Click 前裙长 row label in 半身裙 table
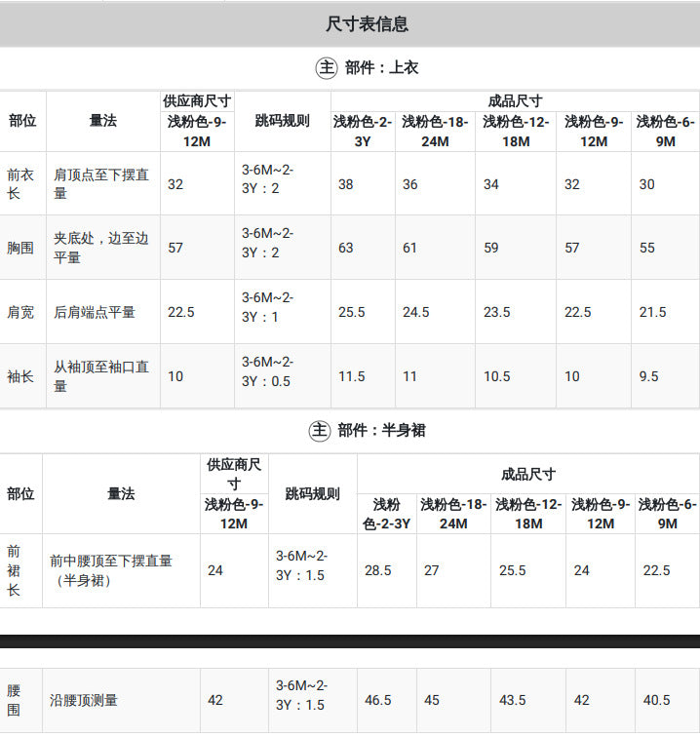 coord(14,570)
